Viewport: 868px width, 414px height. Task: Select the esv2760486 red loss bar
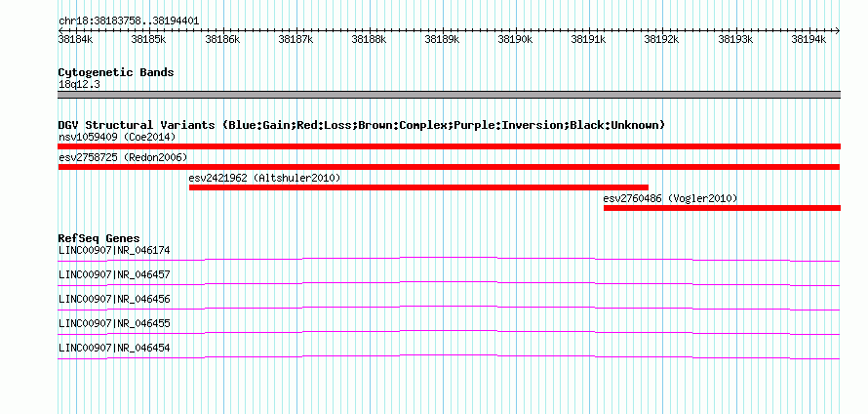point(722,208)
